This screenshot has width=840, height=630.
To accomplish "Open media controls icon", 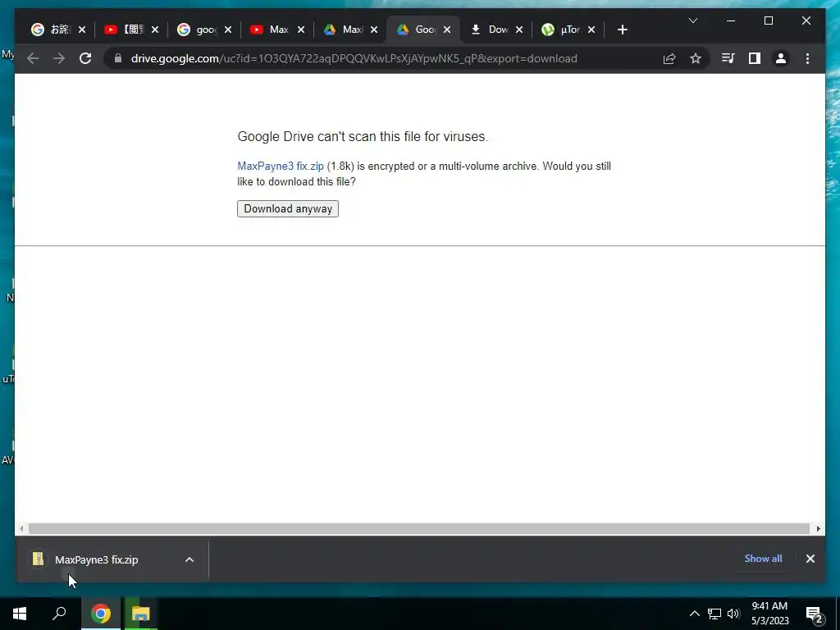I will click(728, 58).
